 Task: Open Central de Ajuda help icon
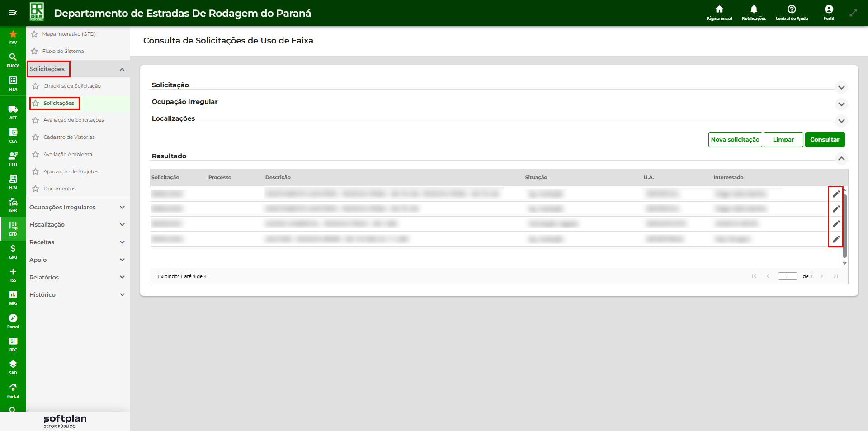tap(791, 12)
